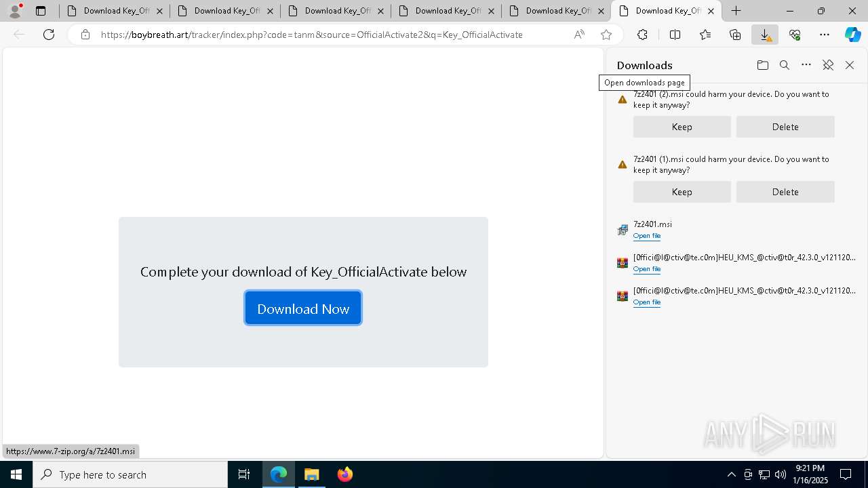Delete the 7z2401 (2).msi download
Image resolution: width=868 pixels, height=488 pixels.
[785, 127]
